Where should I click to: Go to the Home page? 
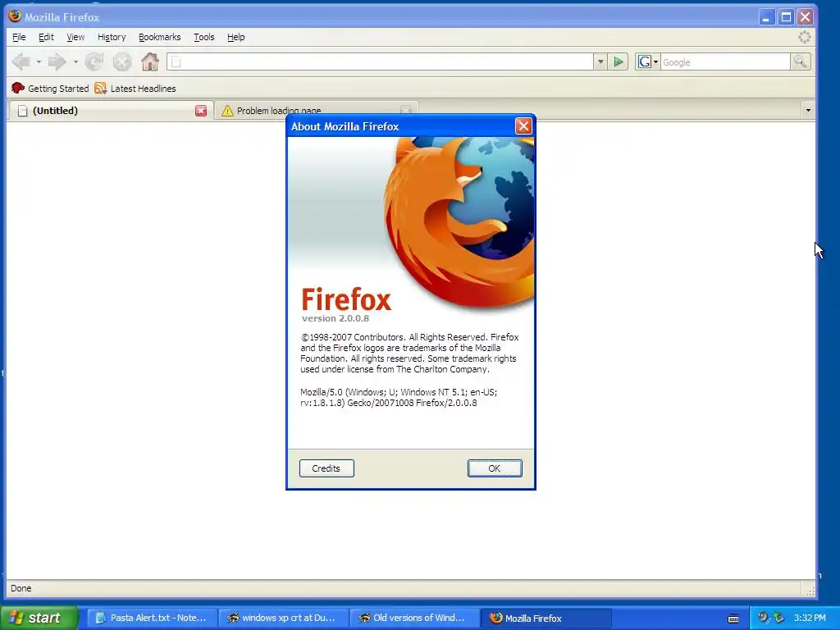pyautogui.click(x=150, y=62)
